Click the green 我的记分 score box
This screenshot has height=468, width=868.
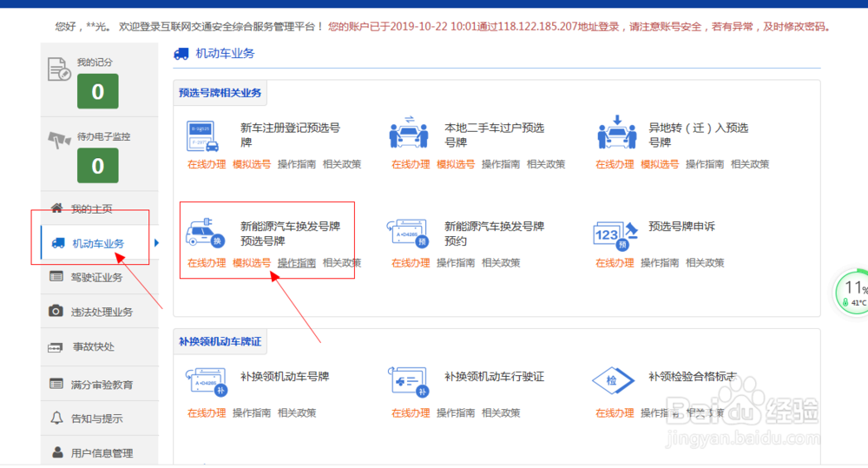coord(97,91)
